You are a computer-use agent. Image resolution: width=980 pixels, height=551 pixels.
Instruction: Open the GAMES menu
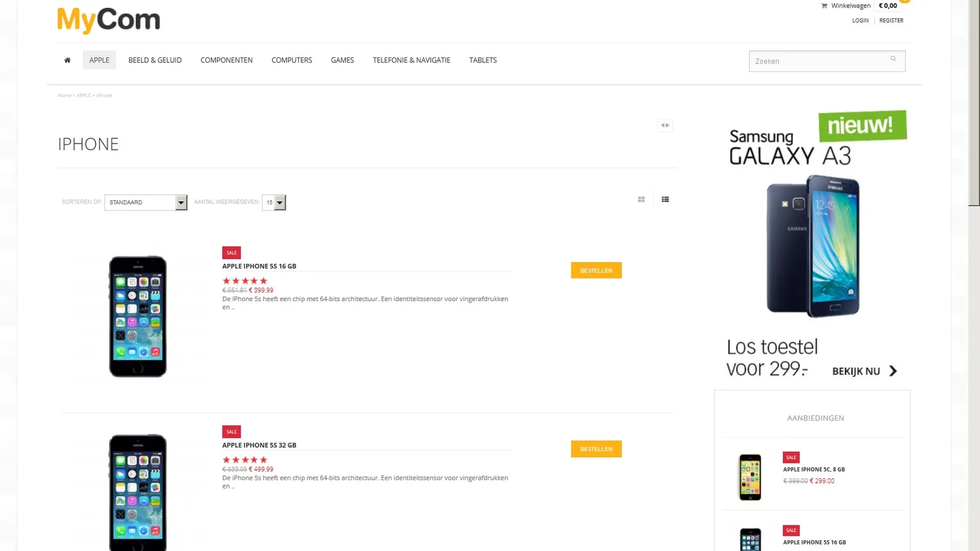[343, 60]
